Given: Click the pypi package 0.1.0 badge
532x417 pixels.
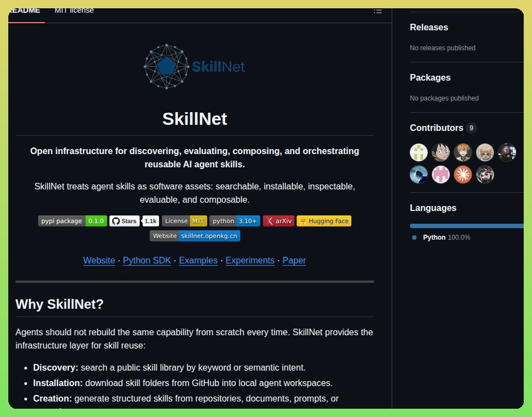Looking at the screenshot, I should 72,221.
